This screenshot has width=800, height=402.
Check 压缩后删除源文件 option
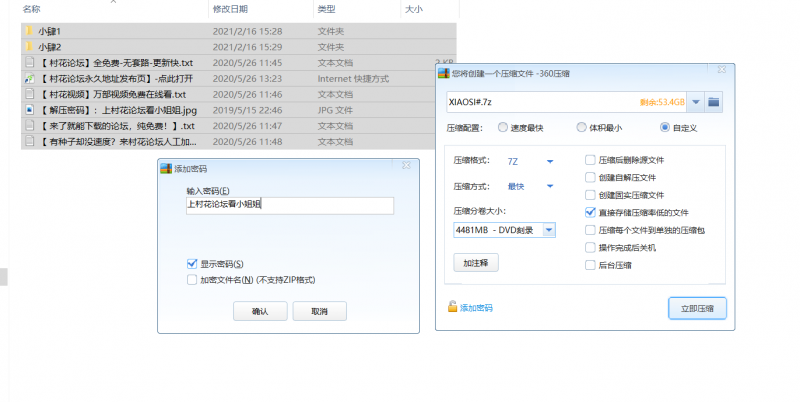[590, 160]
